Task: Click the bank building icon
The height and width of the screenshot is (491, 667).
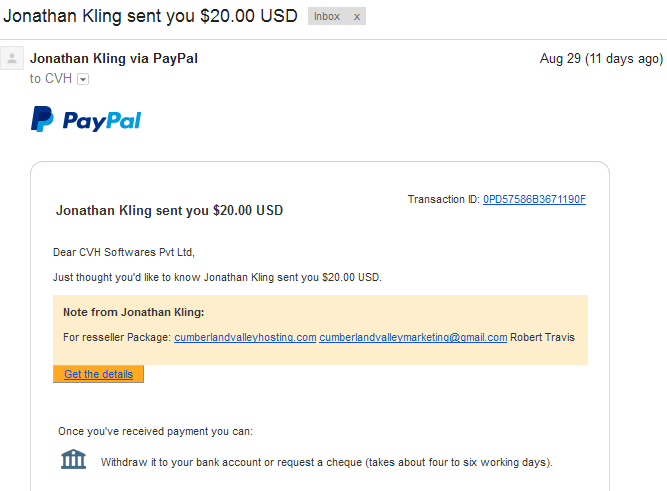Action: coord(73,460)
